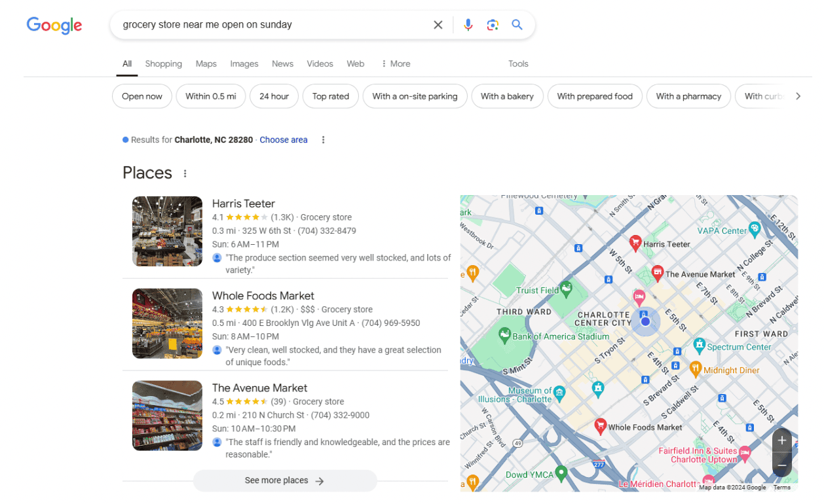Enable the Open now filter
The image size is (824, 504).
pos(141,96)
